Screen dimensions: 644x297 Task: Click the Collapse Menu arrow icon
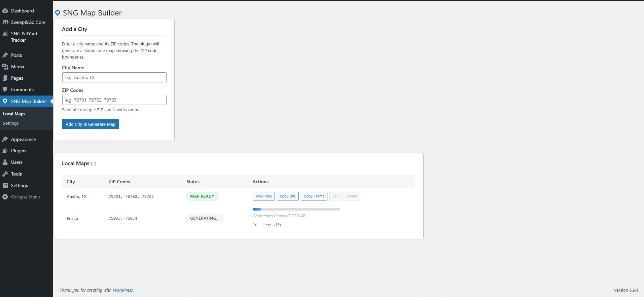(x=5, y=197)
